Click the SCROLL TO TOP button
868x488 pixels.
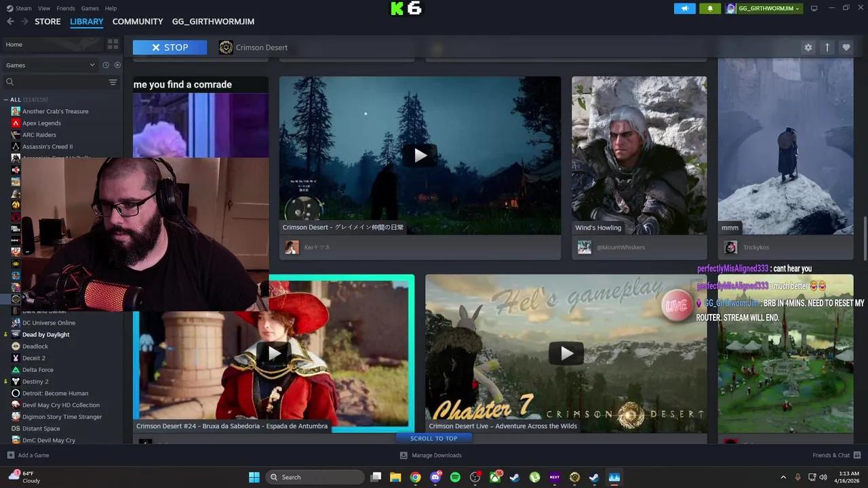pos(434,438)
